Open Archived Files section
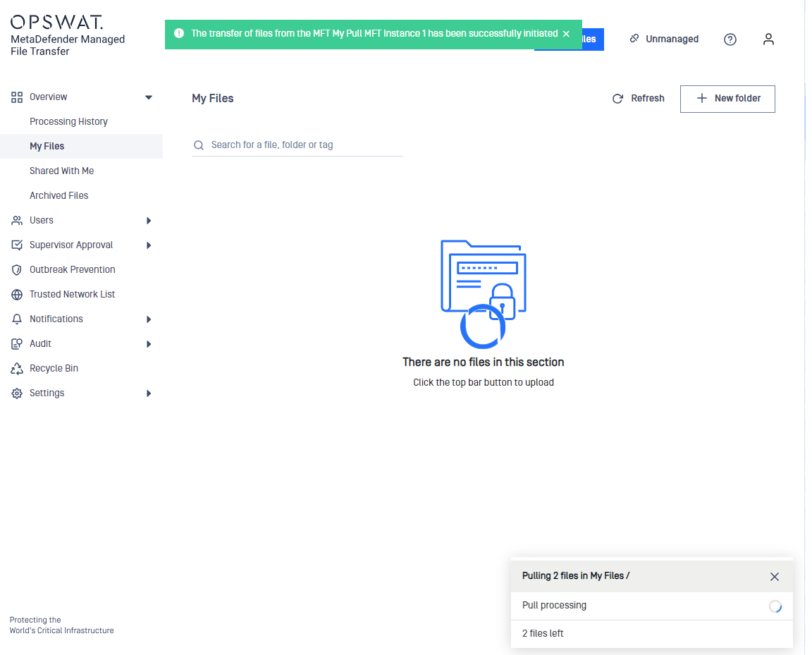 pyautogui.click(x=59, y=195)
